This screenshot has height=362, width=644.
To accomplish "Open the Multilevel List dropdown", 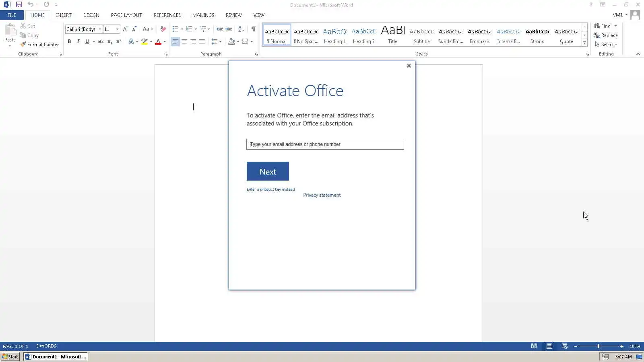I will (x=208, y=29).
